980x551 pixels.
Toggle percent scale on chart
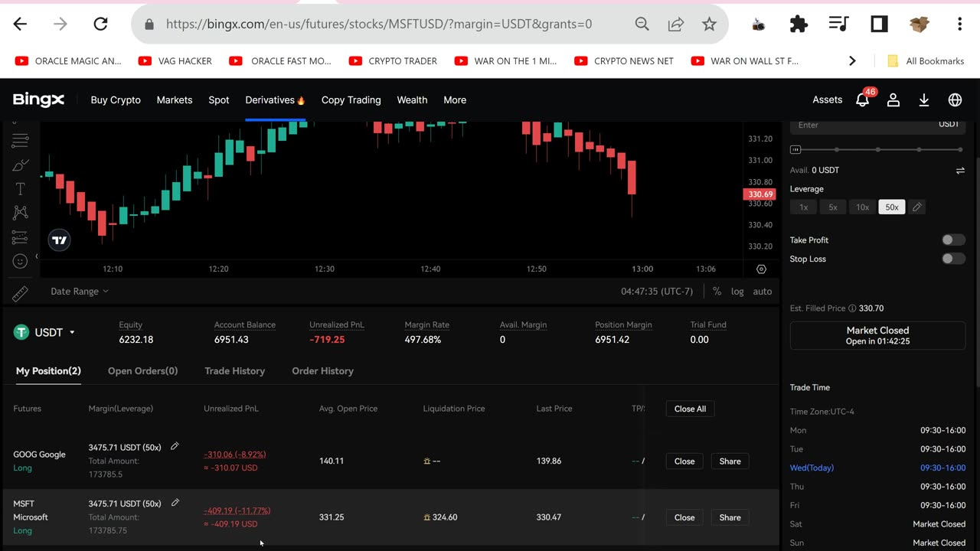pos(717,292)
